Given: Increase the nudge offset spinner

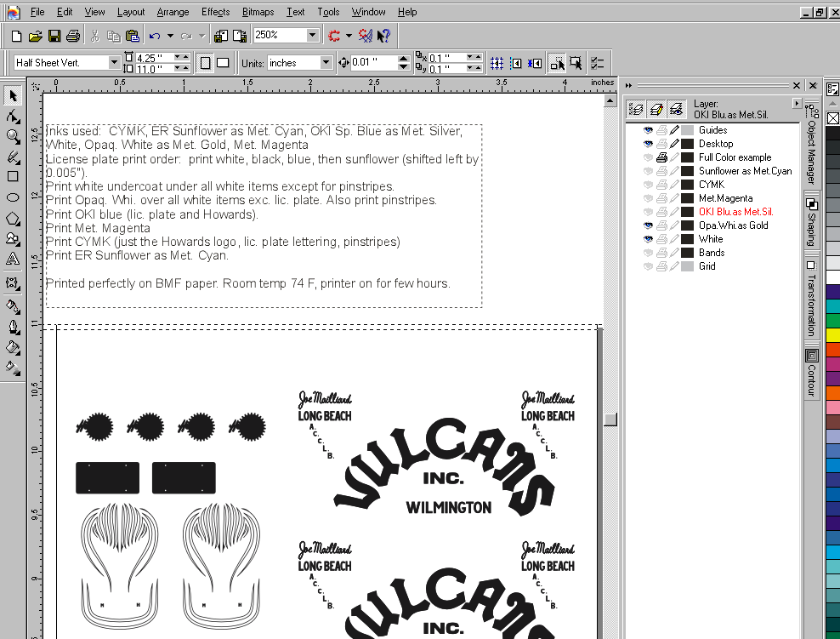Looking at the screenshot, I should [x=405, y=59].
